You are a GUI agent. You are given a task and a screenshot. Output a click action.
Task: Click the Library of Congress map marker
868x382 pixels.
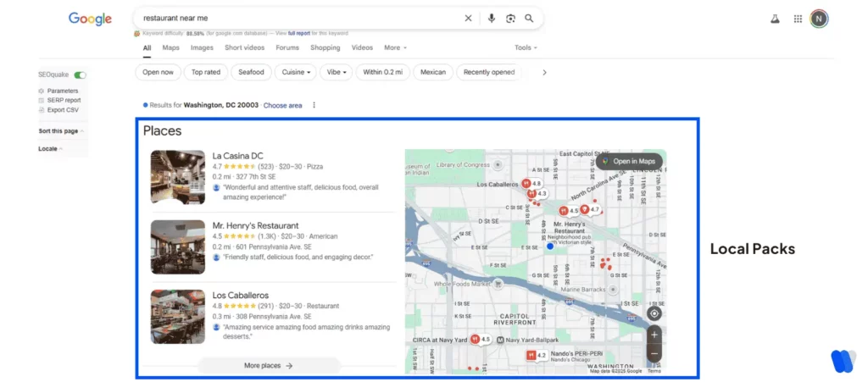coord(498,164)
